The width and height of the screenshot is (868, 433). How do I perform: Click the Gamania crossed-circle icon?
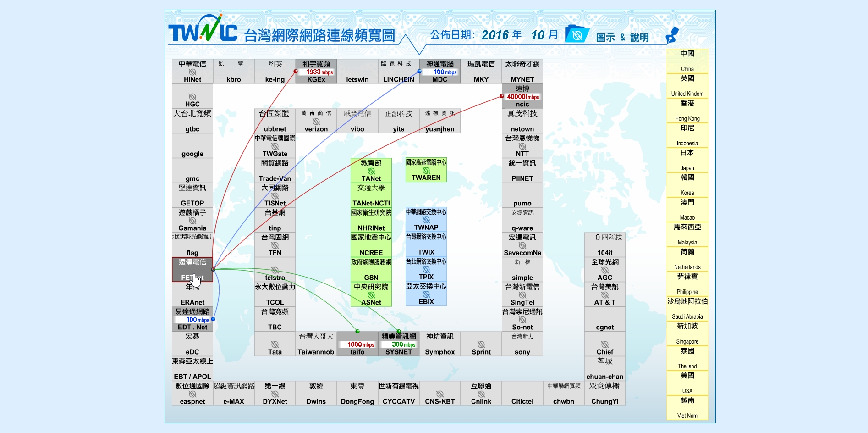pos(192,221)
